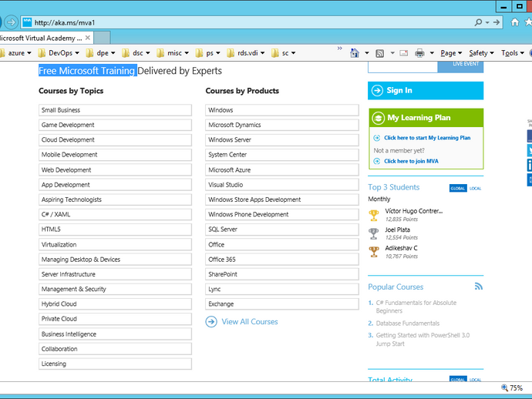Close the Microsoft Virtual Academy tab
Image resolution: width=532 pixels, height=399 pixels.
point(88,38)
